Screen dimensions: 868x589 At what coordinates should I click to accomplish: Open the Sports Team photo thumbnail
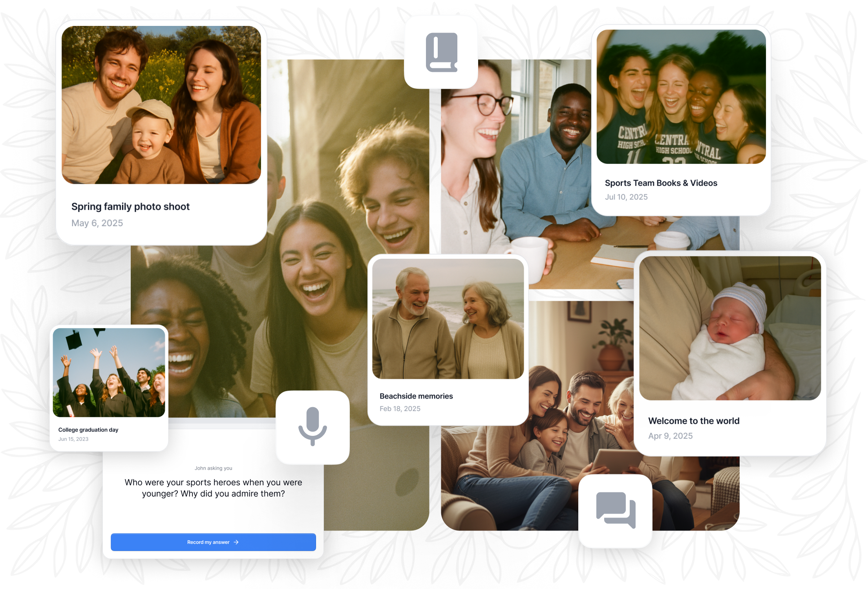point(681,97)
